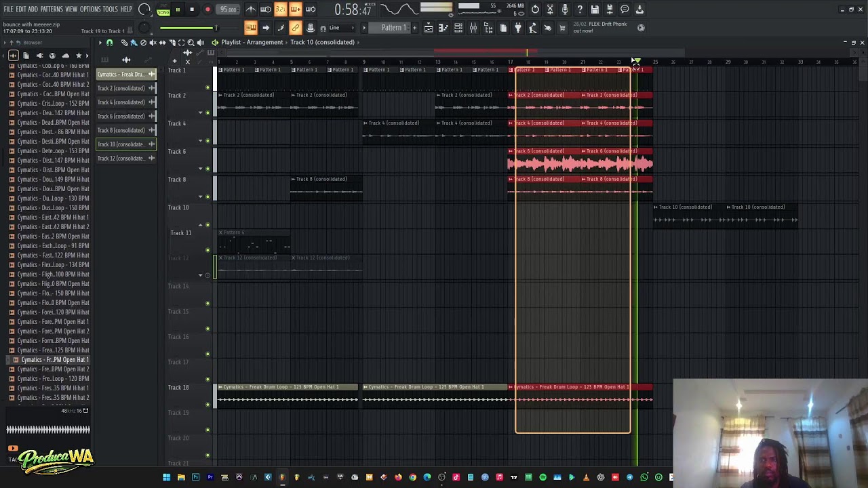Open the playlist options arrow menu
Image resolution: width=868 pixels, height=488 pixels.
pos(100,43)
